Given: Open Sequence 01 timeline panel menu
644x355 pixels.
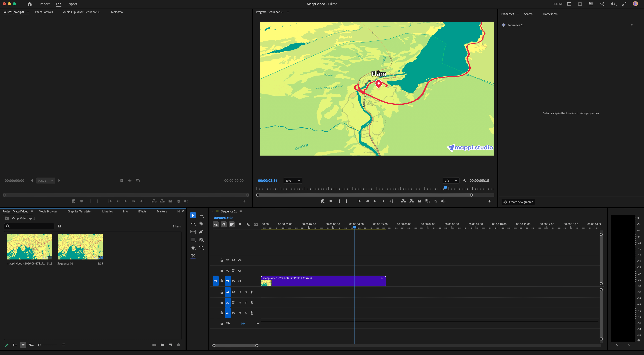Looking at the screenshot, I should pos(240,211).
